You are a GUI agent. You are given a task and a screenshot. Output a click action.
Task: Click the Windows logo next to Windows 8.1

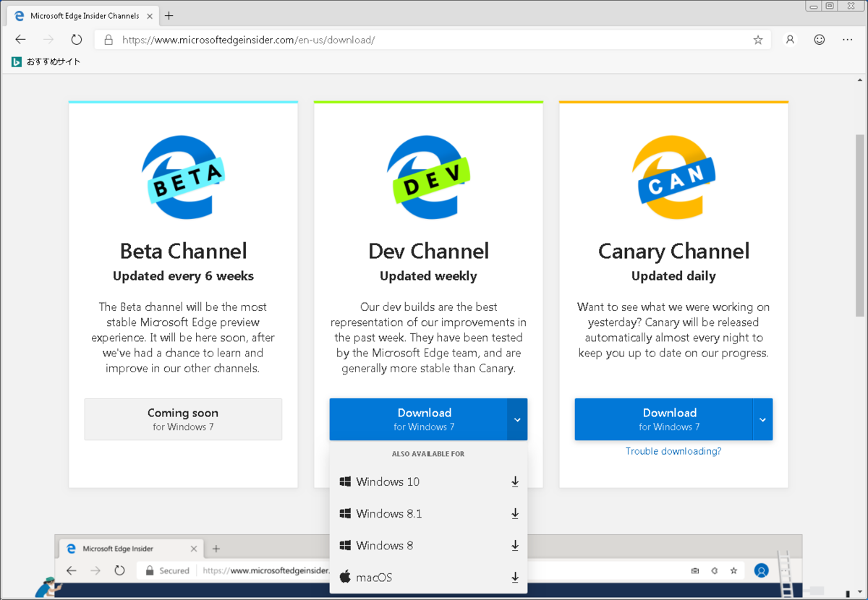click(345, 513)
